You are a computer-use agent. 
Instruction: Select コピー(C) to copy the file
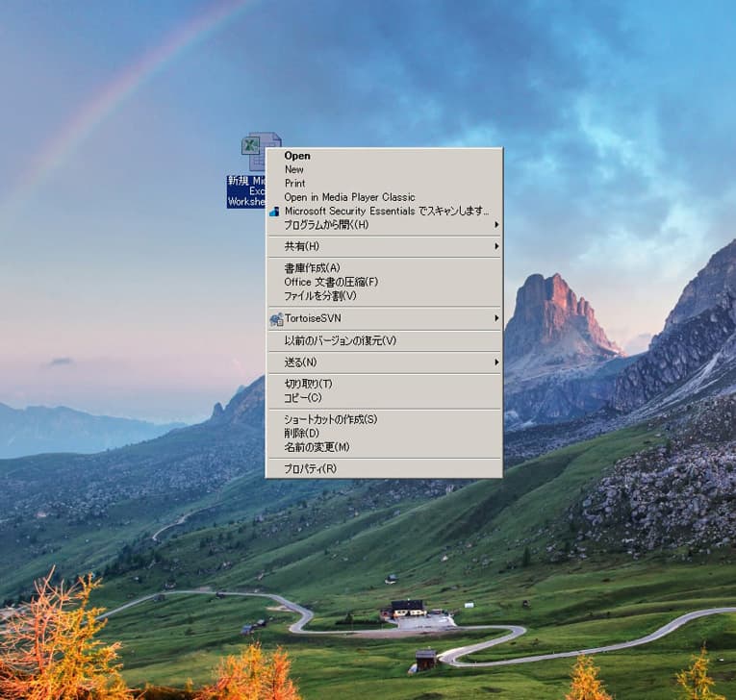pos(302,398)
